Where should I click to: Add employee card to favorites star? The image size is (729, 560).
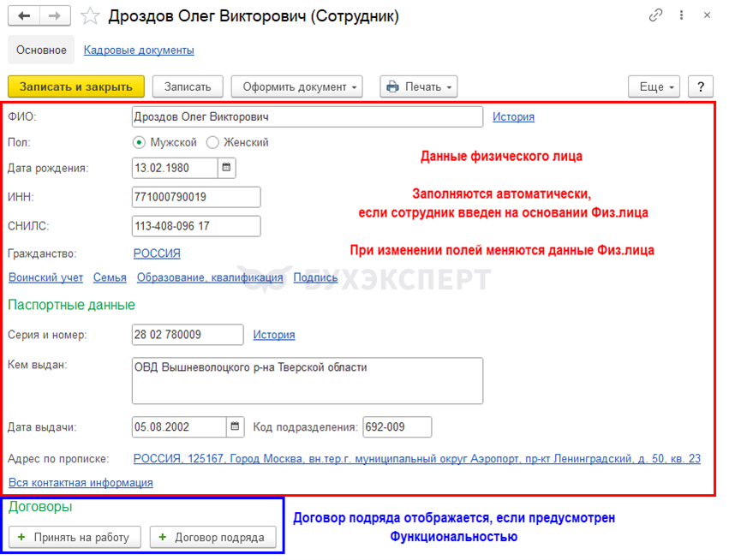tap(90, 16)
